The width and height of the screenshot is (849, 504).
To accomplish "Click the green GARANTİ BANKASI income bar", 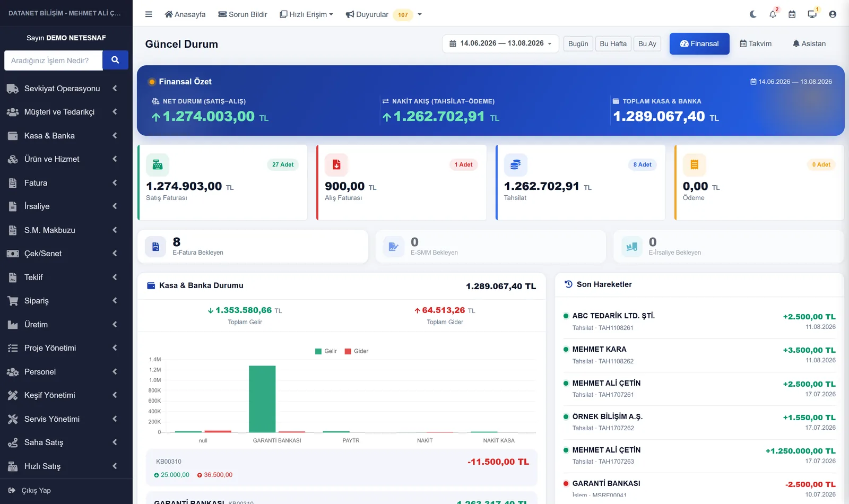I will pos(262,399).
